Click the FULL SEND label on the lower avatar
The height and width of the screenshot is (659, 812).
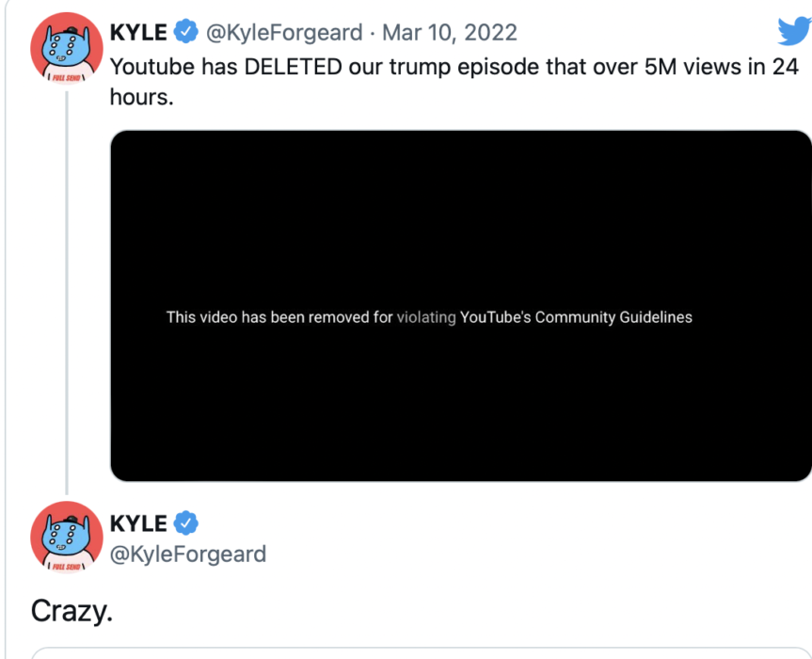[66, 567]
